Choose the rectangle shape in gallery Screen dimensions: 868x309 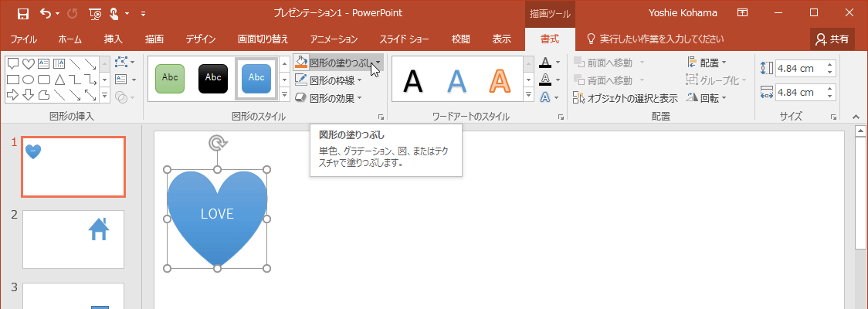click(x=12, y=80)
